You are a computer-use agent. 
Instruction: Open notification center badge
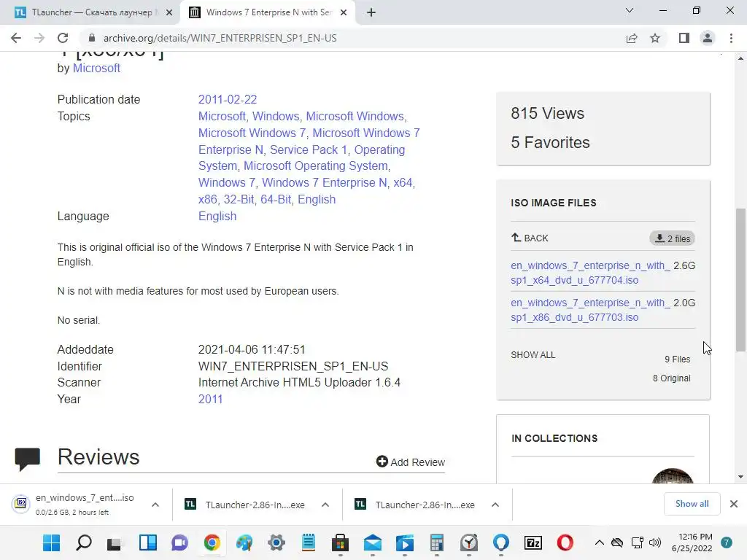click(x=727, y=542)
